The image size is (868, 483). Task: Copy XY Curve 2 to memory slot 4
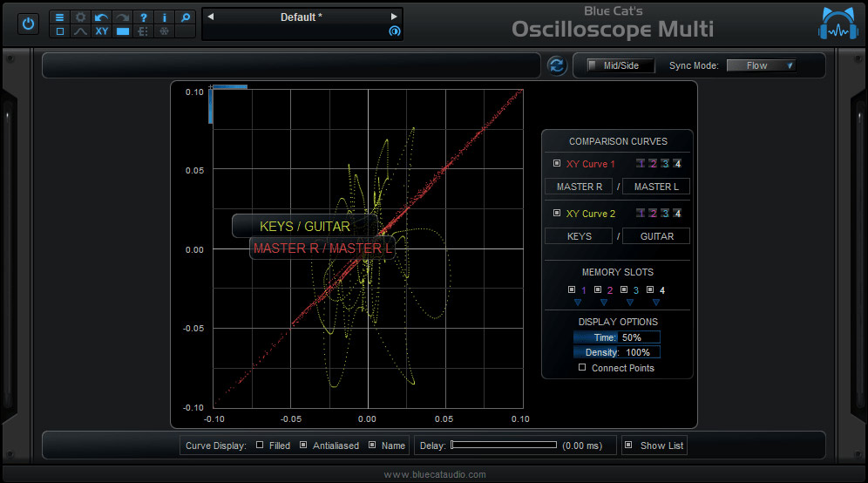coord(677,214)
